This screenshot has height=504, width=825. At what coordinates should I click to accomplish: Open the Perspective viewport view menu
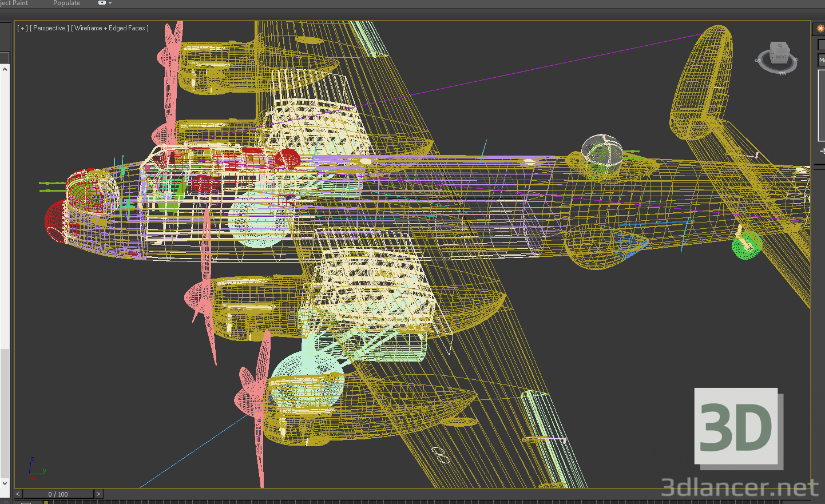coord(50,28)
